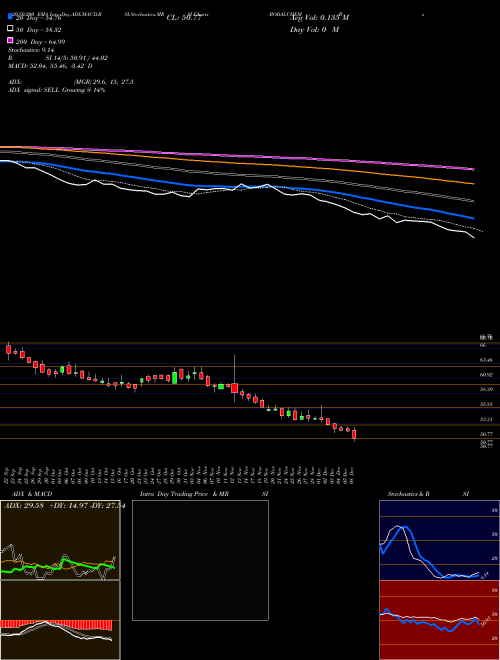Click the 60.92 price axis label
This screenshot has width=500, height=660.
tap(486, 374)
